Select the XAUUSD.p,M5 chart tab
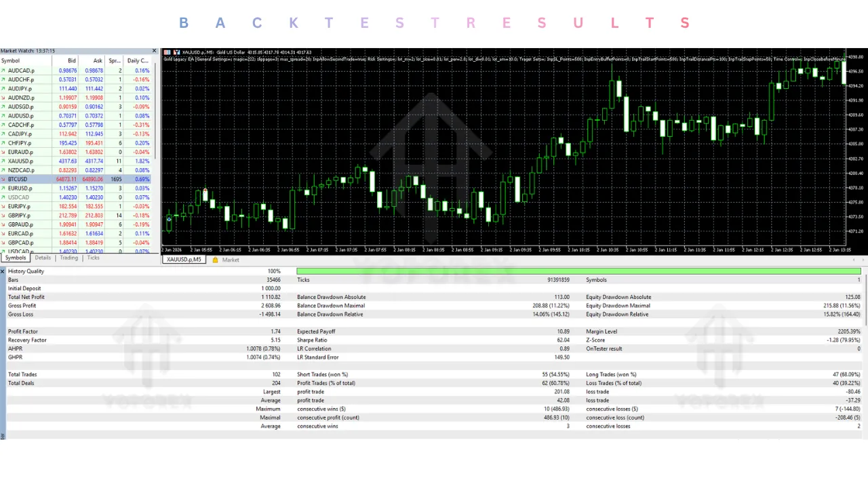Viewport: 868px width, 488px height. pos(184,260)
